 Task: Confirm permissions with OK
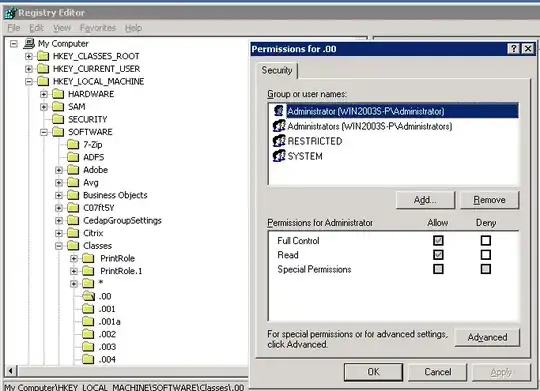tap(373, 372)
